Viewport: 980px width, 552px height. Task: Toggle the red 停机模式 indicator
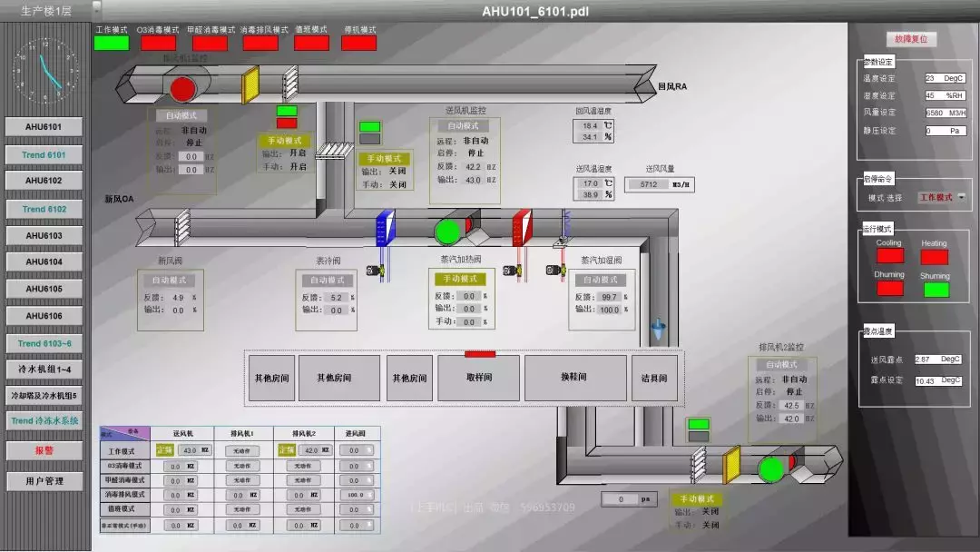coord(359,43)
